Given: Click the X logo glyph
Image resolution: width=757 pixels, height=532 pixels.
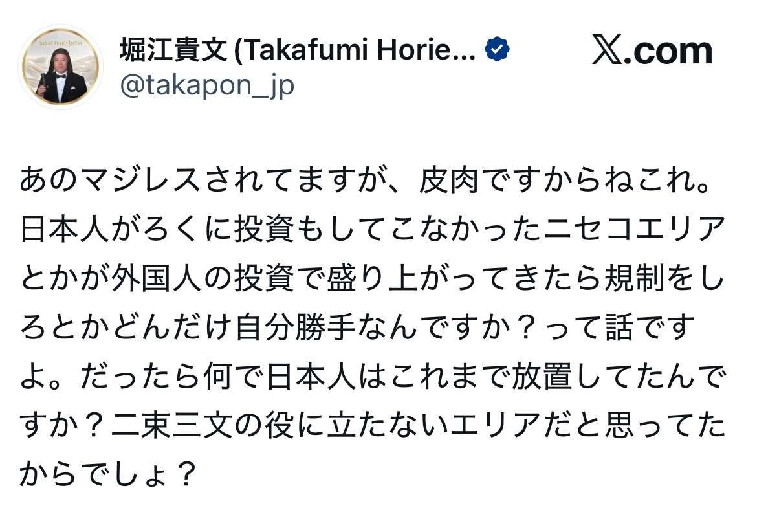Looking at the screenshot, I should [x=607, y=51].
